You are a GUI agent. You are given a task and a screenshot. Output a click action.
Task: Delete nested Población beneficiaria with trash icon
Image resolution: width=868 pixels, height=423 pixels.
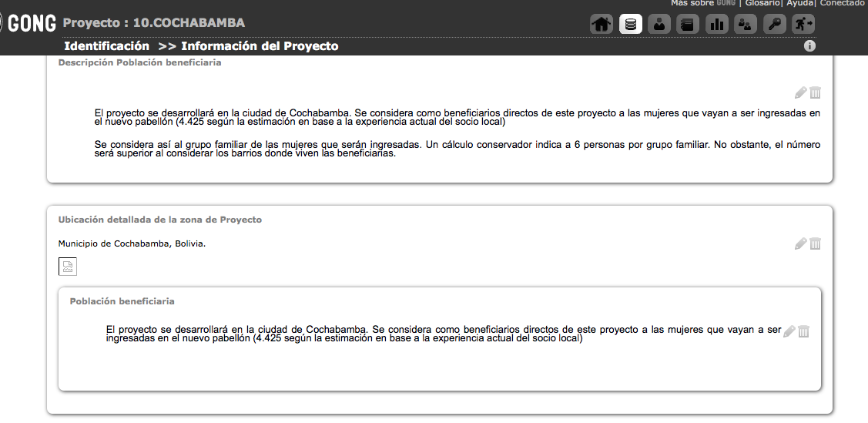pyautogui.click(x=804, y=331)
